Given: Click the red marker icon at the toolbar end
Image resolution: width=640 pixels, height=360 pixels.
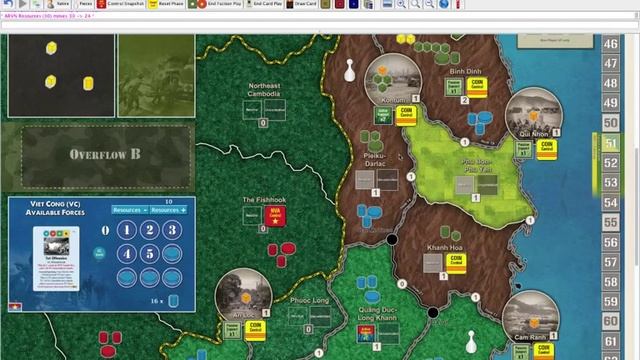Looking at the screenshot, I should pyautogui.click(x=458, y=4).
